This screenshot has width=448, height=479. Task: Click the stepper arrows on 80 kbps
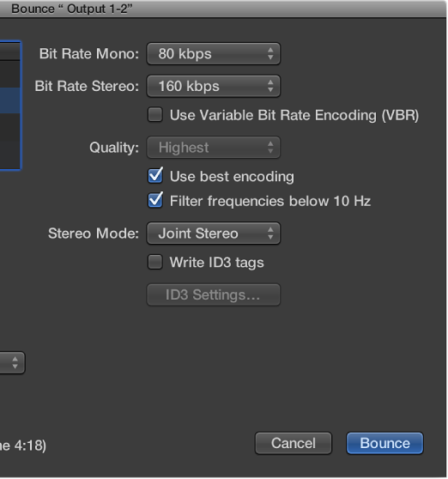tap(270, 54)
